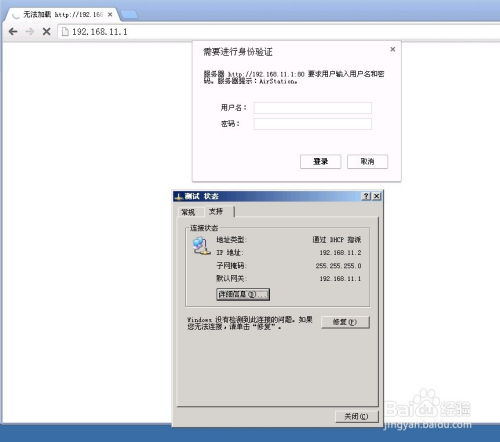Select the 支持 tab
The image size is (500, 442).
coord(216,211)
